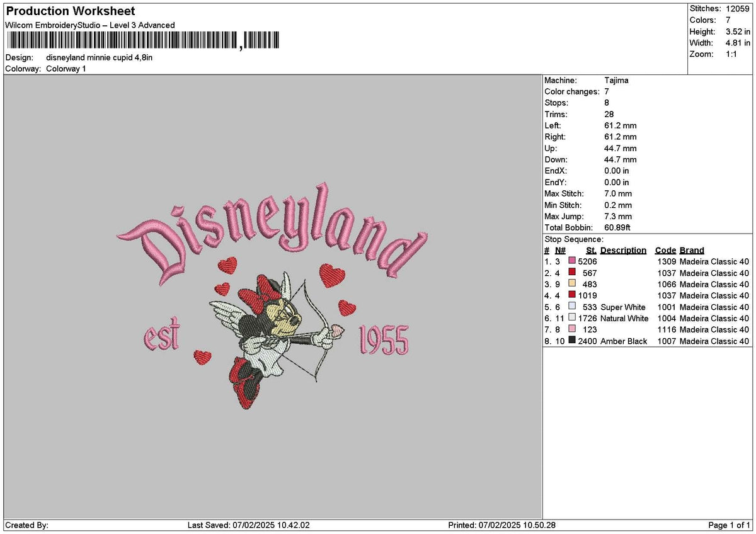Select stitch count "533" in stop 5
756x534 pixels.
(x=590, y=307)
